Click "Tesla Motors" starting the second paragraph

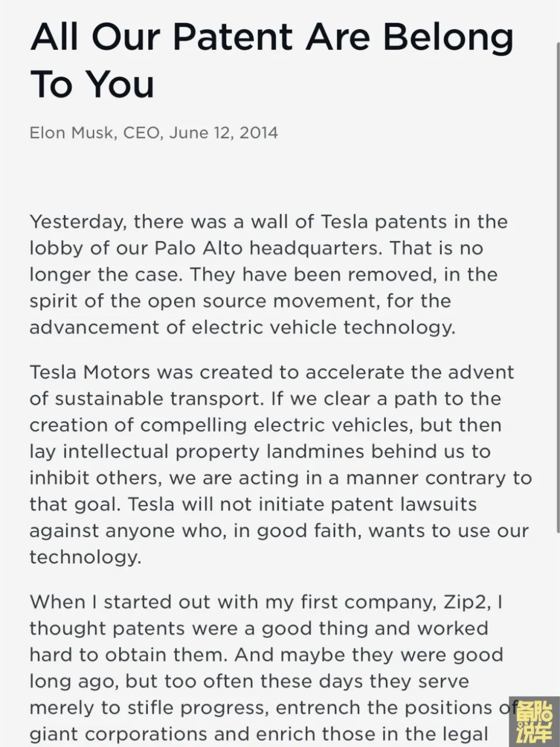(90, 372)
